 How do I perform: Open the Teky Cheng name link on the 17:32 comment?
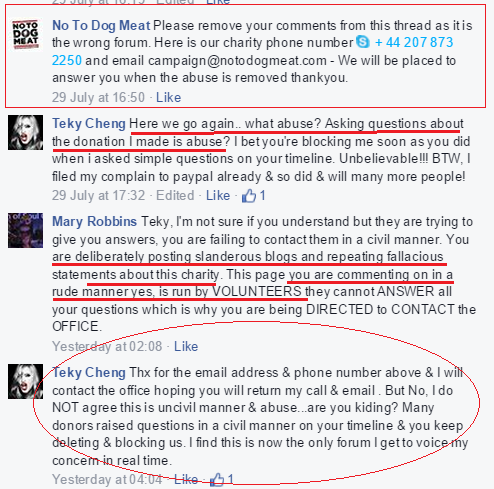point(89,124)
